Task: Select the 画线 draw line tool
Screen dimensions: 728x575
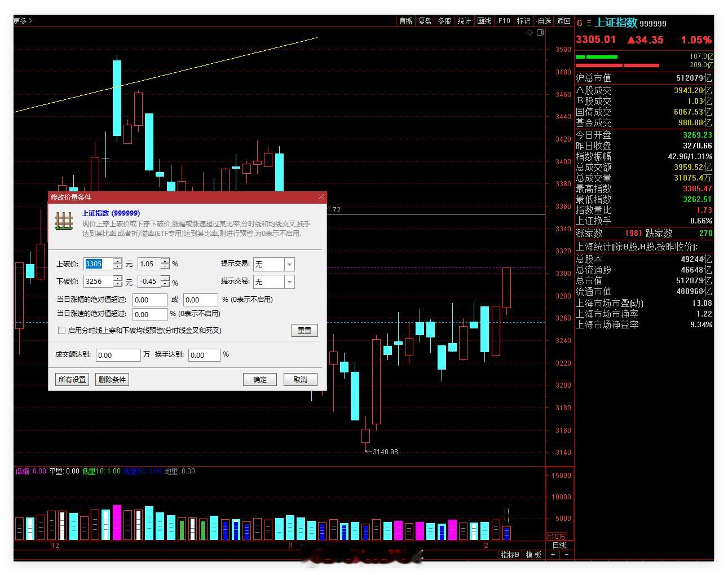Action: [484, 21]
